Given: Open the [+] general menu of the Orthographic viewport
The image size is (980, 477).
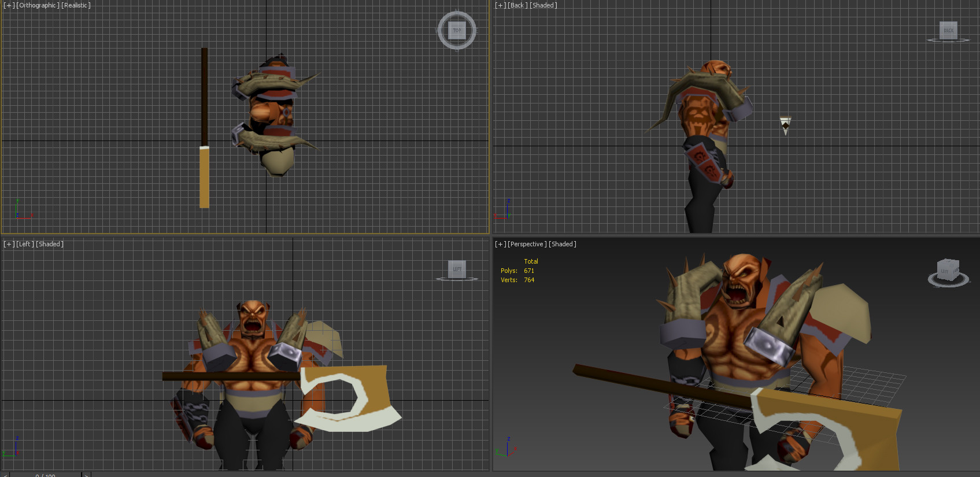Looking at the screenshot, I should [9, 5].
